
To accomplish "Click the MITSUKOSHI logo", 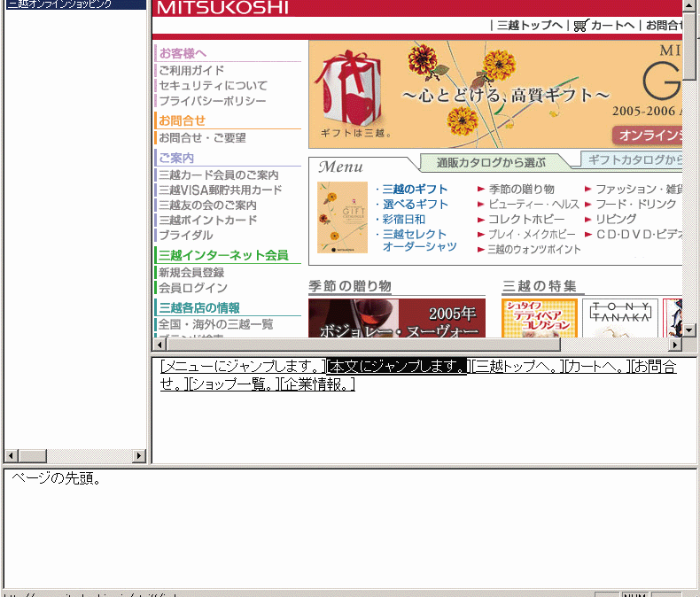I will [222, 8].
